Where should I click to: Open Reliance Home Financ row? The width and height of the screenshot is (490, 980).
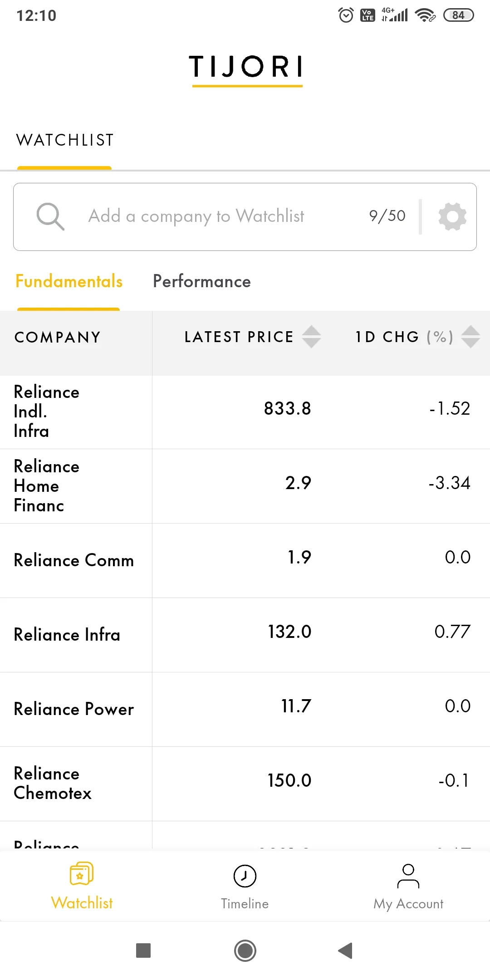[47, 486]
